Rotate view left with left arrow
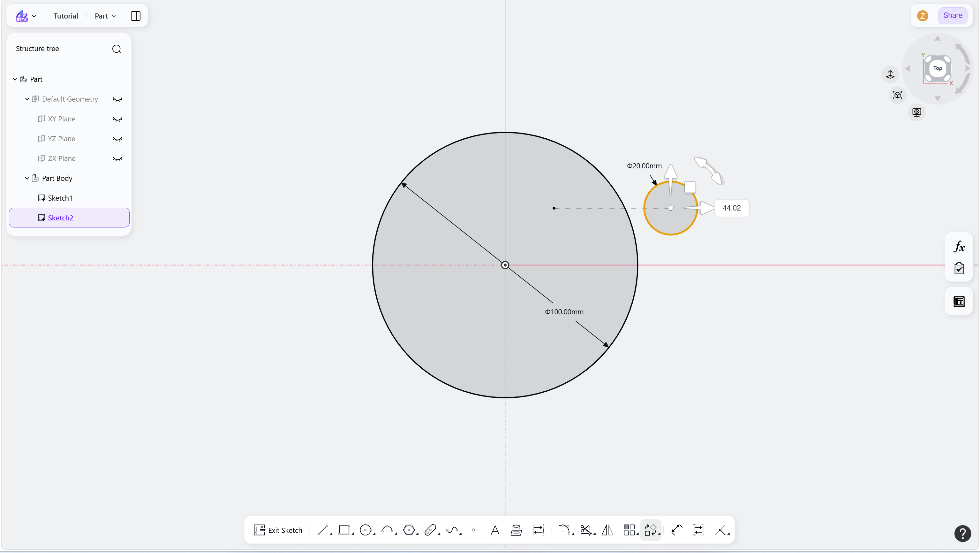 [x=907, y=68]
